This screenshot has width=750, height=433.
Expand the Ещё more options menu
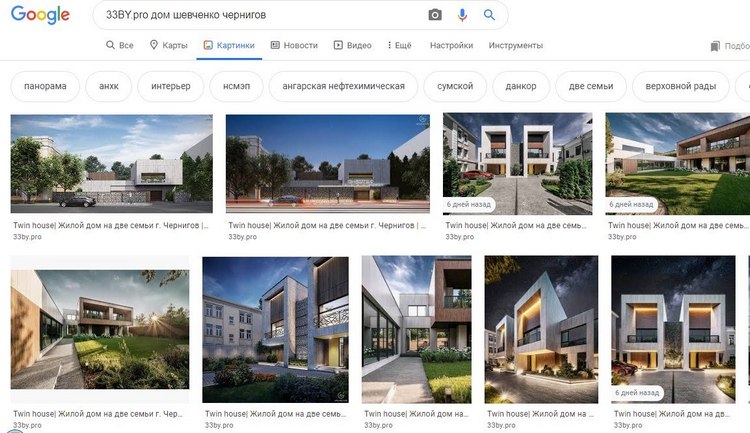[x=399, y=45]
